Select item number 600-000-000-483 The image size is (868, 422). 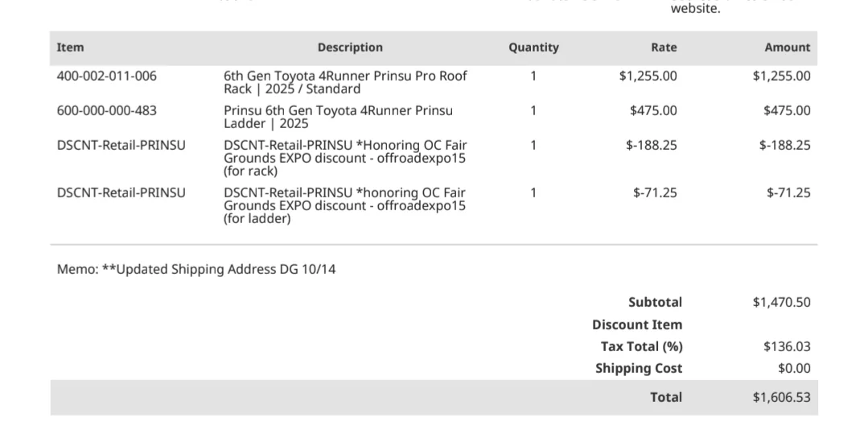point(107,111)
